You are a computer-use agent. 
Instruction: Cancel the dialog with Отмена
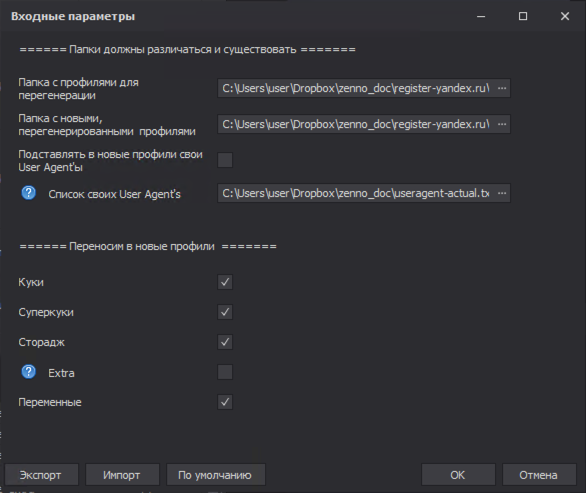tap(539, 475)
